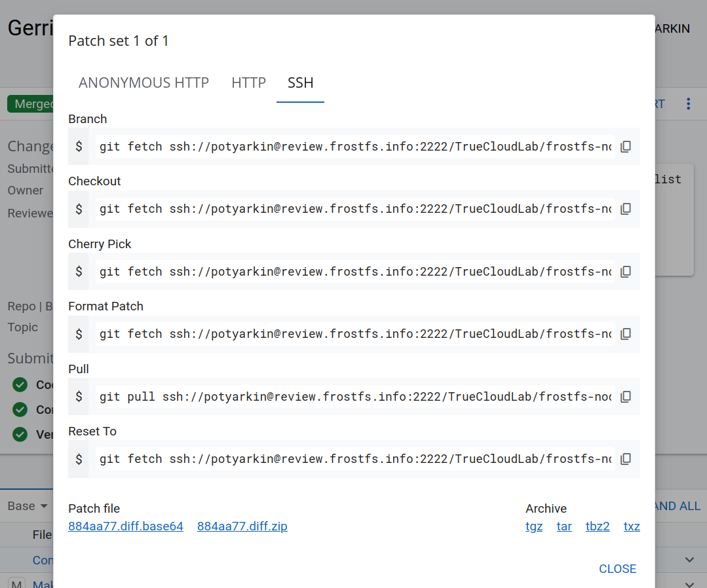Copy the Format Patch command
This screenshot has height=588, width=707.
click(626, 334)
